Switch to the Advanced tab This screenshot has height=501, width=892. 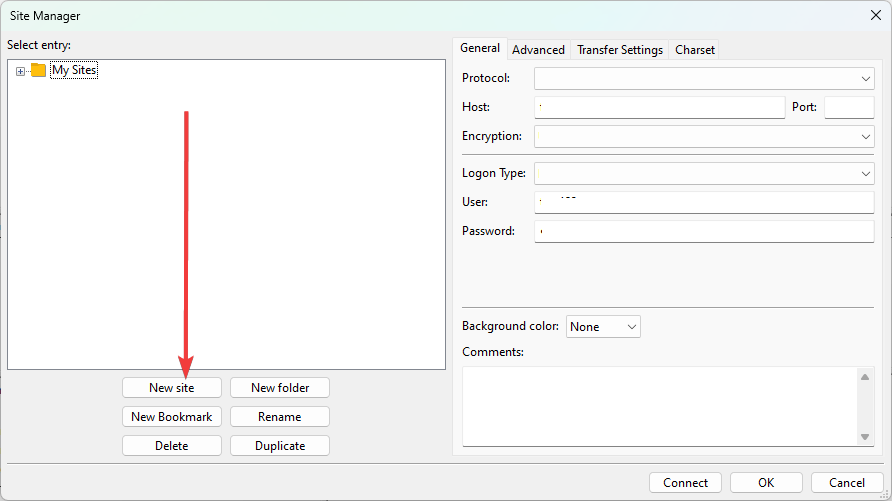tap(538, 49)
